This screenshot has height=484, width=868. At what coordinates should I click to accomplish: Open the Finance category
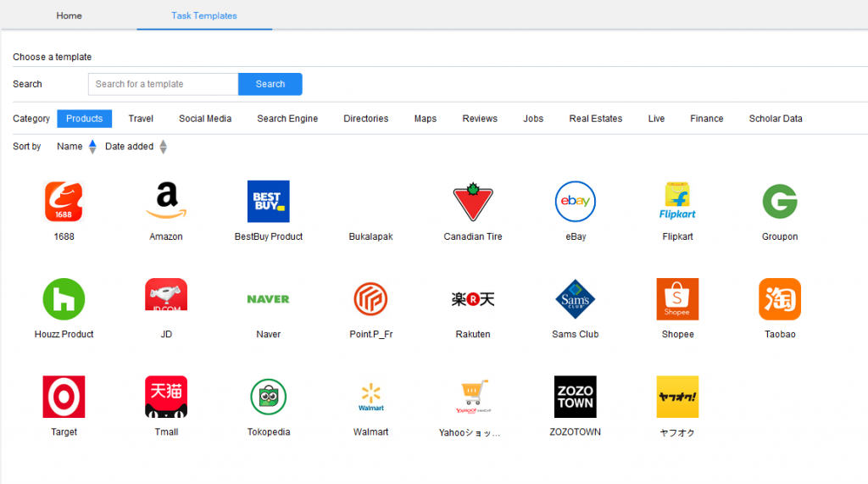point(706,119)
